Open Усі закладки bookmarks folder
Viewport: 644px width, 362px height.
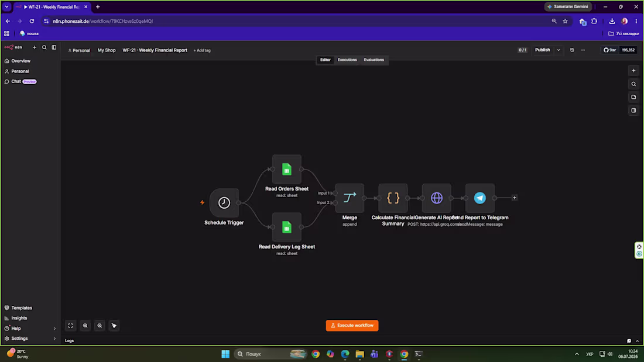click(624, 34)
